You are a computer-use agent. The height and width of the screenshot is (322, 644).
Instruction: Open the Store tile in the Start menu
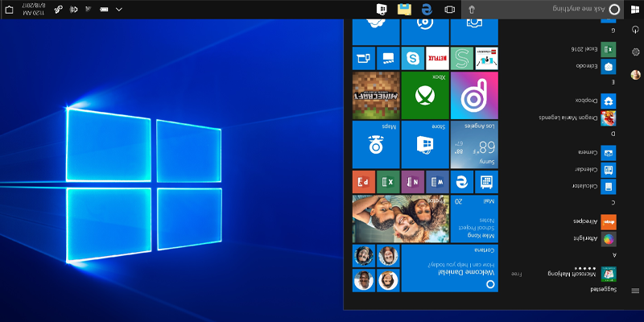[x=425, y=145]
